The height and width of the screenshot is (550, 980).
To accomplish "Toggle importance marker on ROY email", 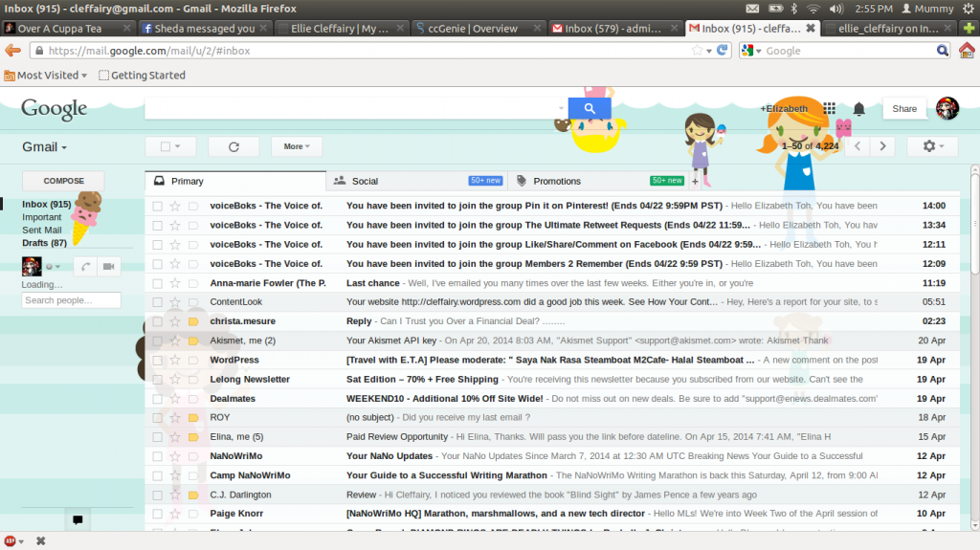I will [193, 417].
